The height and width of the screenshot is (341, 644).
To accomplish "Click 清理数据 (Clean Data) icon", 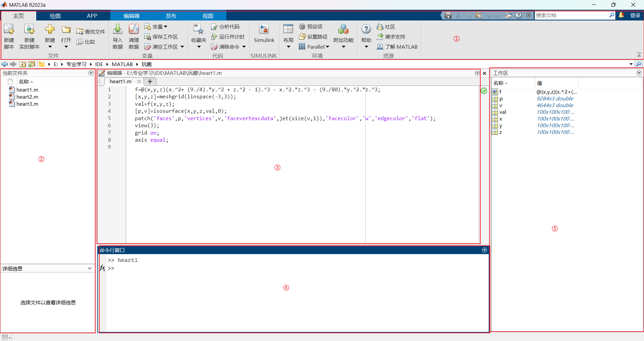I will tap(134, 30).
